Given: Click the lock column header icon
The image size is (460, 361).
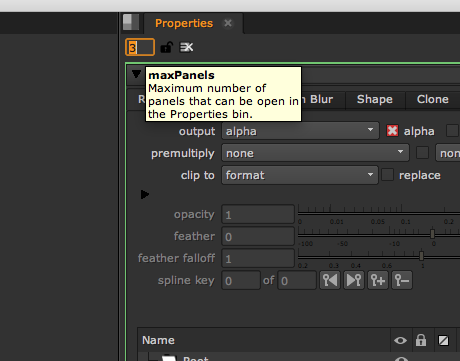Looking at the screenshot, I should coord(421,340).
